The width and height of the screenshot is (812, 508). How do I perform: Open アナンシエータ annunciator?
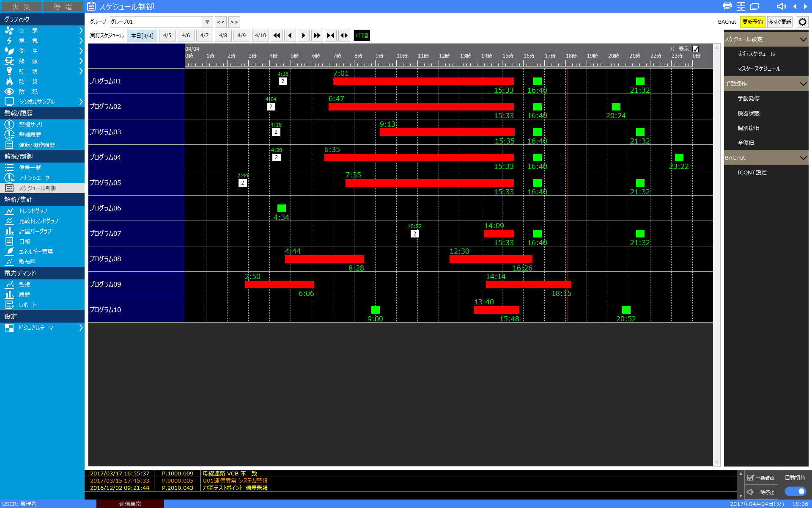(42, 178)
